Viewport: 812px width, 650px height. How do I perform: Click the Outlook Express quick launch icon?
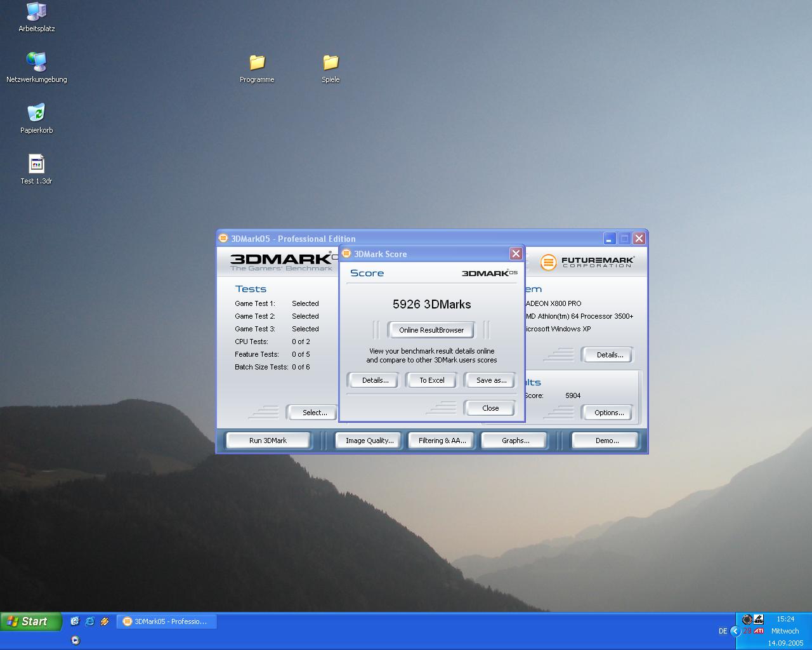[75, 621]
